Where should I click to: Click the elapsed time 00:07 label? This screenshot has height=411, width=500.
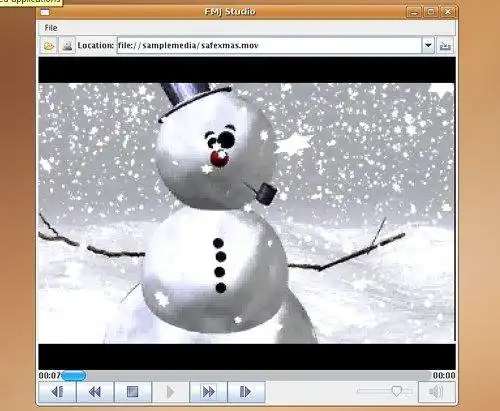pyautogui.click(x=49, y=376)
